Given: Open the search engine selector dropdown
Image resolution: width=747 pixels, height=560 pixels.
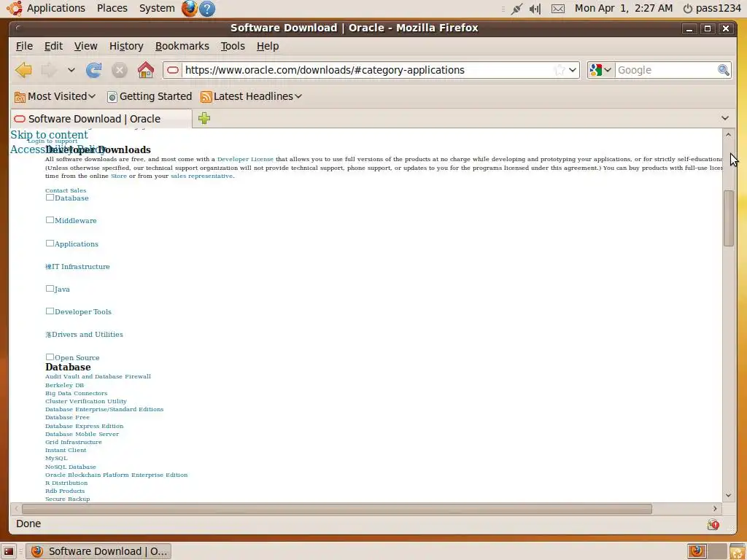Looking at the screenshot, I should click(608, 70).
